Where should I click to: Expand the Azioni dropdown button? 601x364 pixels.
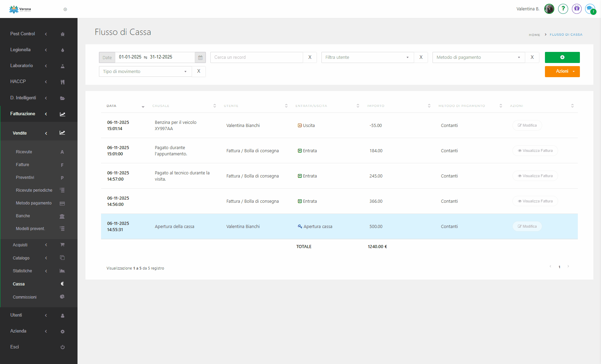coord(562,72)
